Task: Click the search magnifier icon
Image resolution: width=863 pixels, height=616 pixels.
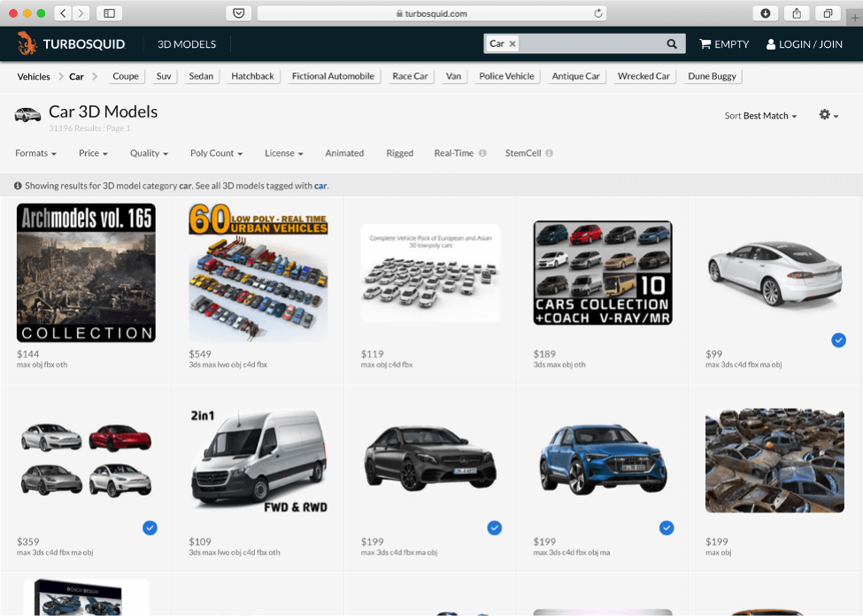Action: pyautogui.click(x=672, y=43)
